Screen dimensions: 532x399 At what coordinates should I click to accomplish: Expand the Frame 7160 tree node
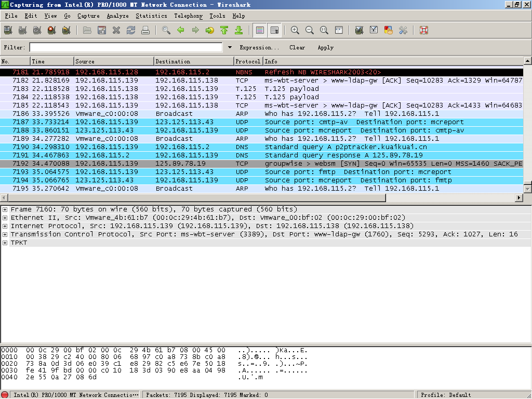(x=5, y=209)
